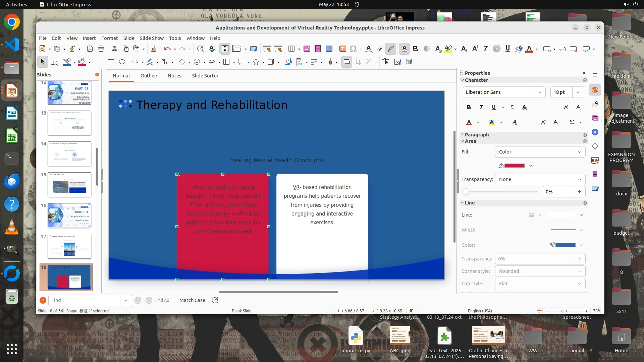Image resolution: width=644 pixels, height=362 pixels.
Task: Click the red fill color swatch
Action: pos(514,166)
